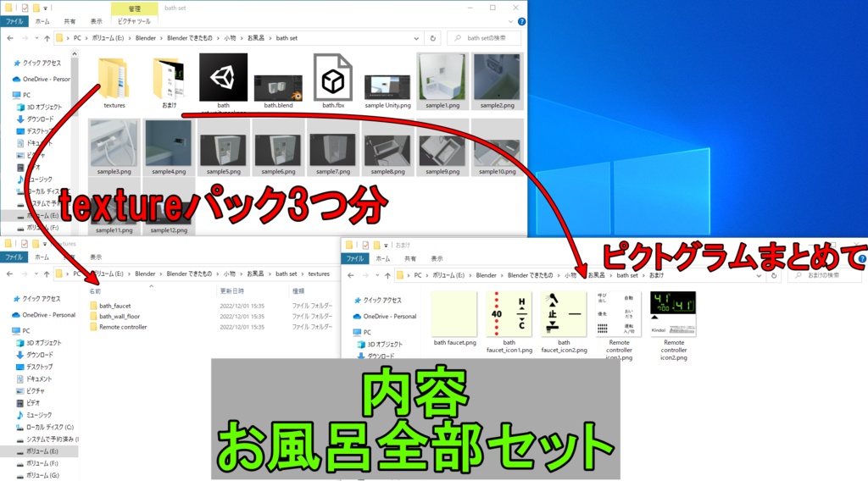
Task: Select sample3.png thumbnail
Action: [114, 144]
